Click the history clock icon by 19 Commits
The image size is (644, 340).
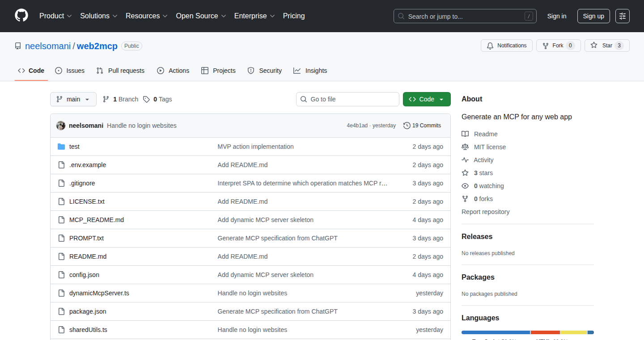click(x=407, y=126)
